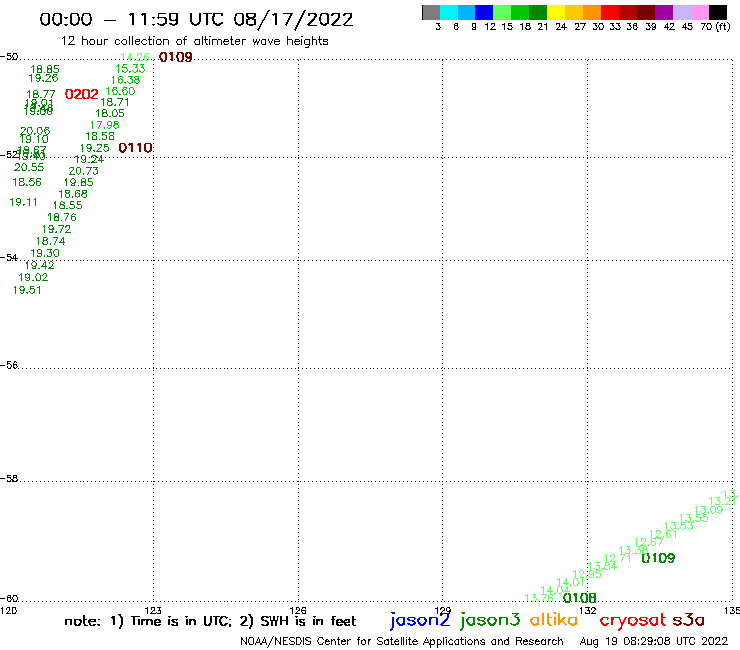Click the green '0108' time marker
The image size is (740, 650).
coord(580,598)
